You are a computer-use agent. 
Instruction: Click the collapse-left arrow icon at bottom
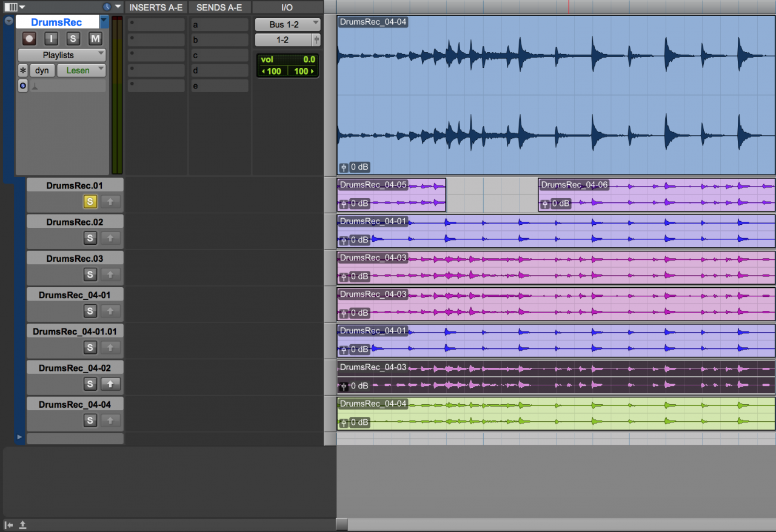tap(9, 525)
